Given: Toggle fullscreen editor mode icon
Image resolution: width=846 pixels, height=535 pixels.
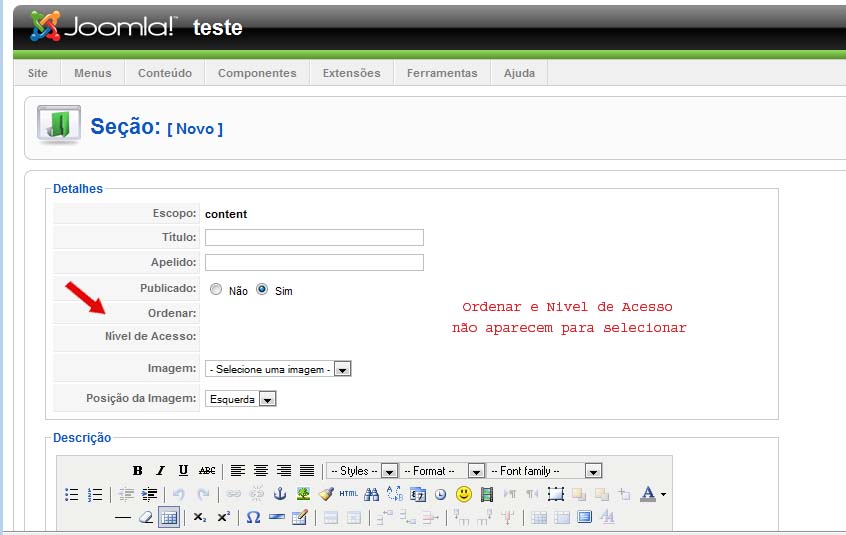Looking at the screenshot, I should (x=584, y=517).
